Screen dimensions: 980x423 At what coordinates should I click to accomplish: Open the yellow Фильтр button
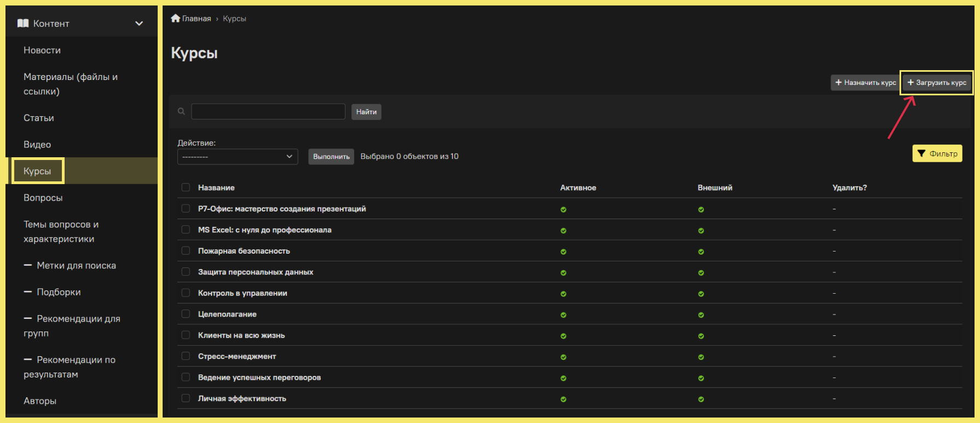pyautogui.click(x=937, y=153)
